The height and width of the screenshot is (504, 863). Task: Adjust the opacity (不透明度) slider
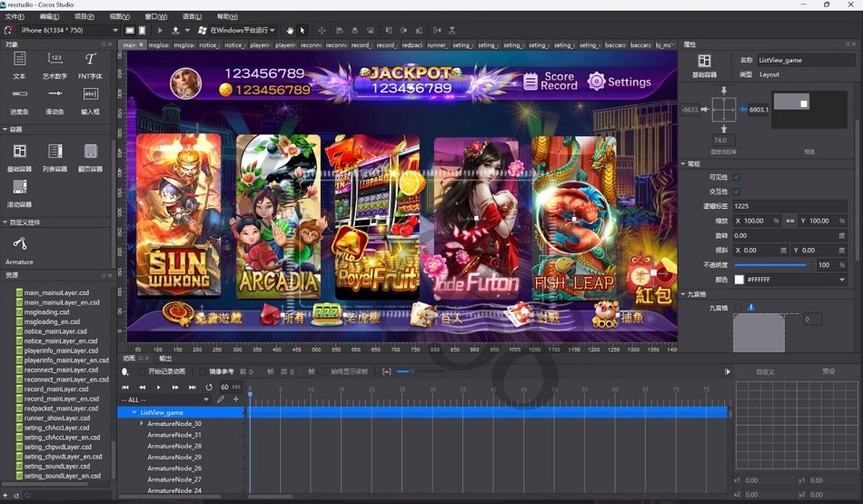(774, 264)
